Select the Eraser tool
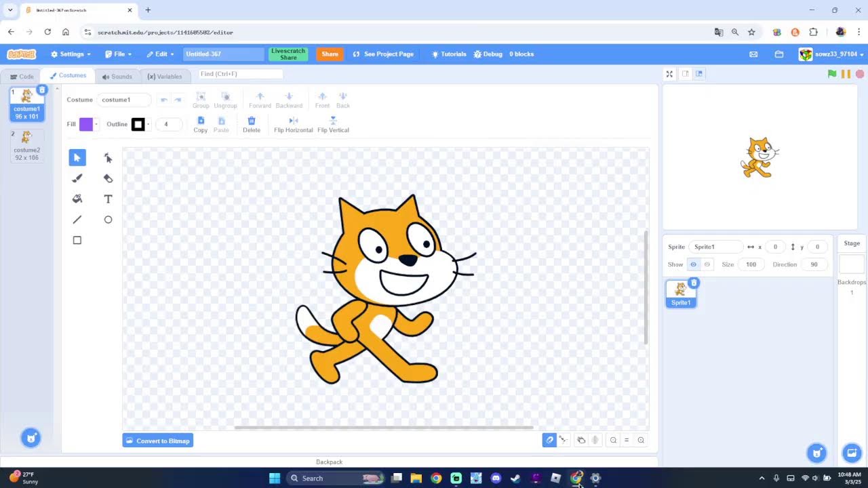868x488 pixels. pyautogui.click(x=108, y=178)
